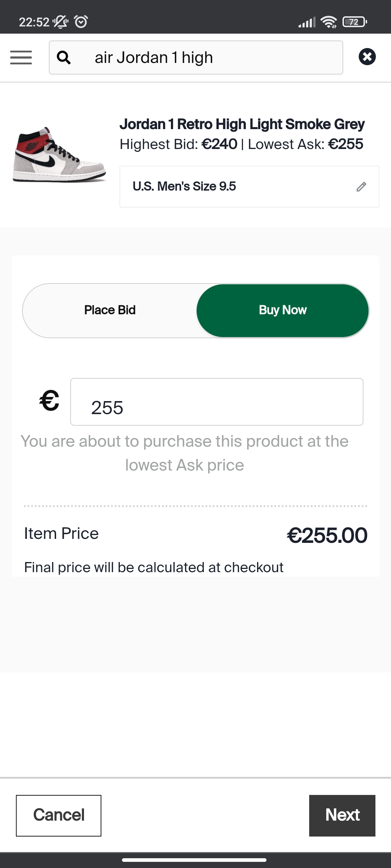The height and width of the screenshot is (868, 391).
Task: Tap the battery indicator icon
Action: coord(355,22)
